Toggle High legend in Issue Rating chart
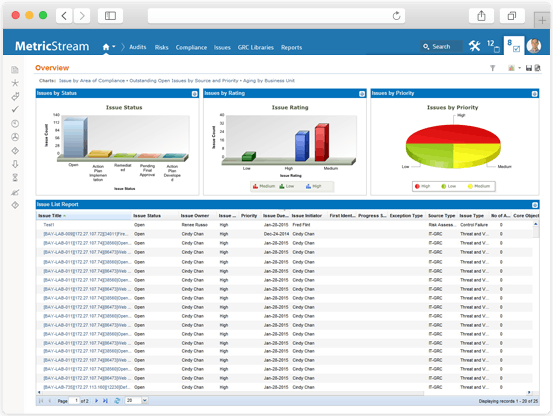 click(314, 186)
